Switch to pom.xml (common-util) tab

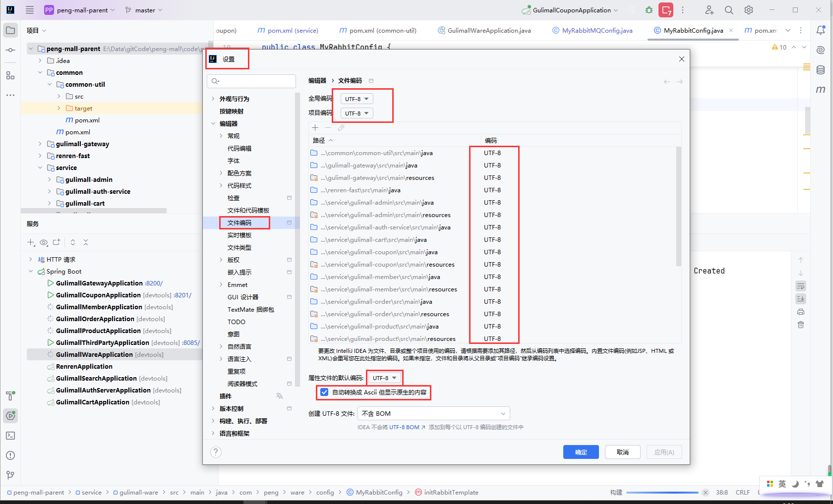point(378,30)
